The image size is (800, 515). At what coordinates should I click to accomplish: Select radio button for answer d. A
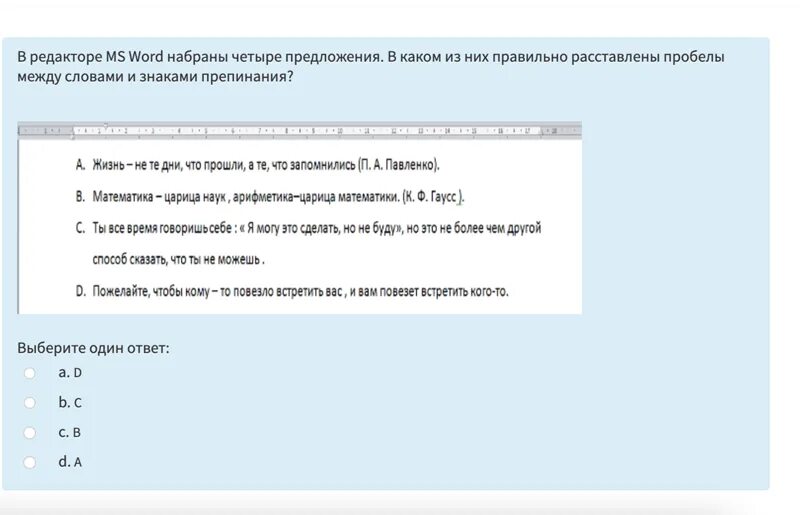(30, 462)
